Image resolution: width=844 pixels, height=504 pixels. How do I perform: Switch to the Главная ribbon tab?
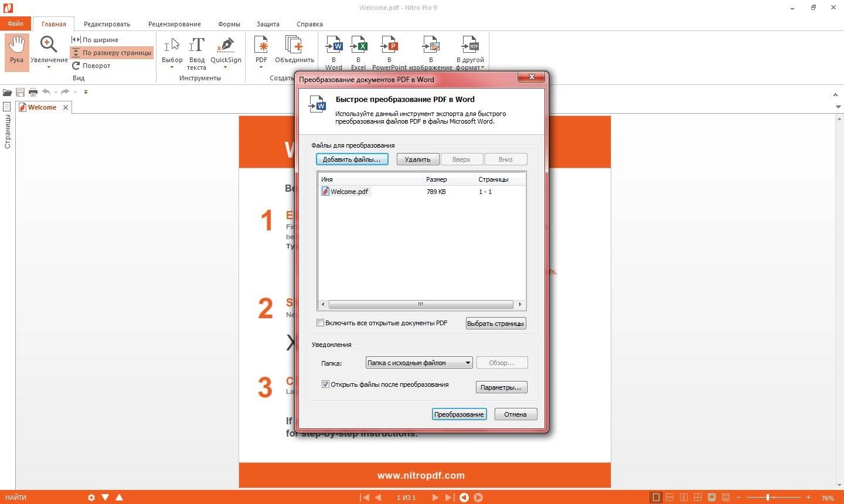(x=53, y=24)
